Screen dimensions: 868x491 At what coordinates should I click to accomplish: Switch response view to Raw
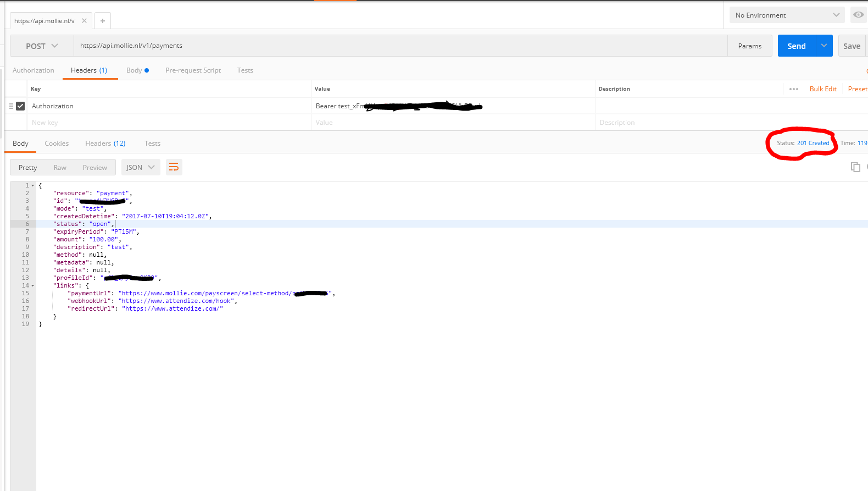[x=60, y=168]
